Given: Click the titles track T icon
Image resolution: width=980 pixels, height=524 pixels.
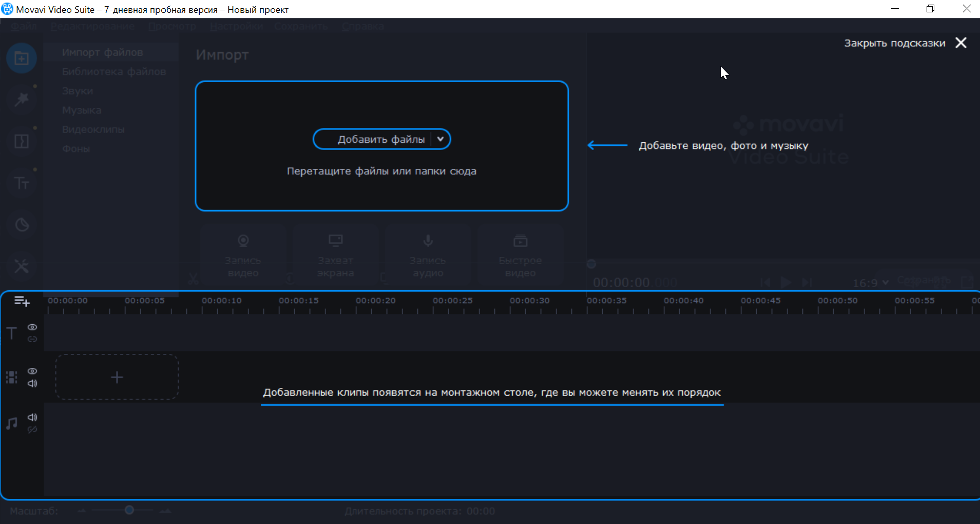Looking at the screenshot, I should pos(12,333).
